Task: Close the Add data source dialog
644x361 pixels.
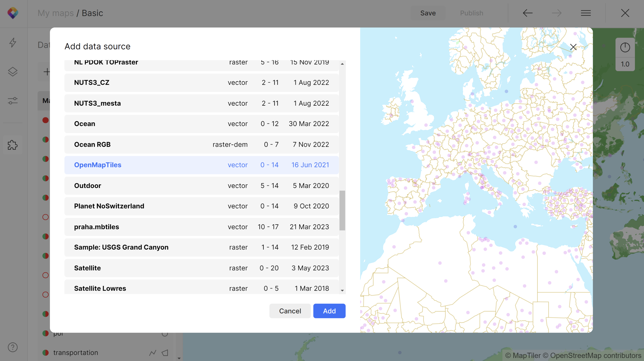Action: point(573,47)
